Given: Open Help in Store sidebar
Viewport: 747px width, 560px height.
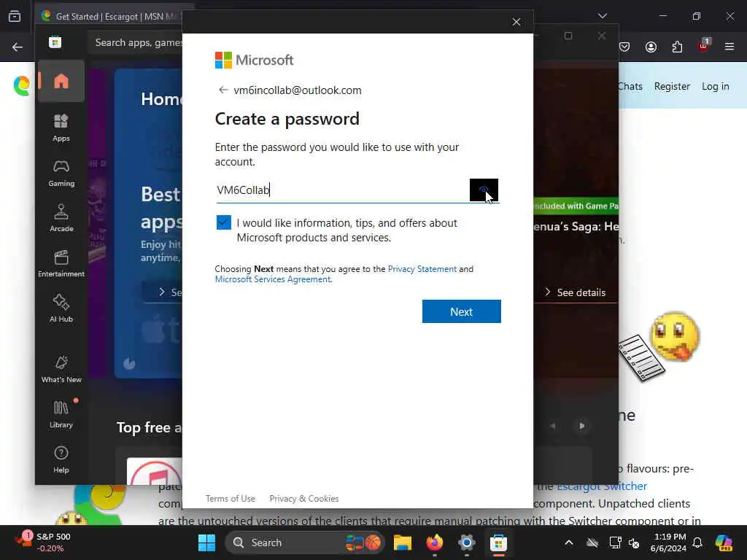Looking at the screenshot, I should (61, 459).
